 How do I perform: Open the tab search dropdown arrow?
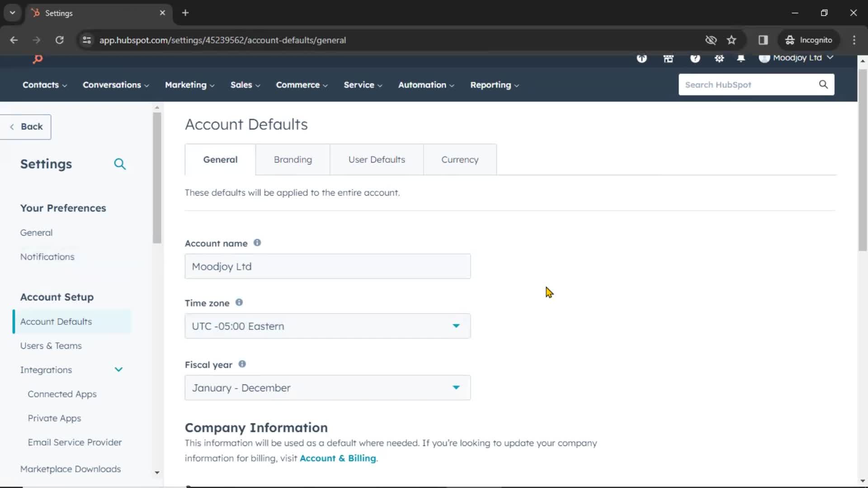13,13
